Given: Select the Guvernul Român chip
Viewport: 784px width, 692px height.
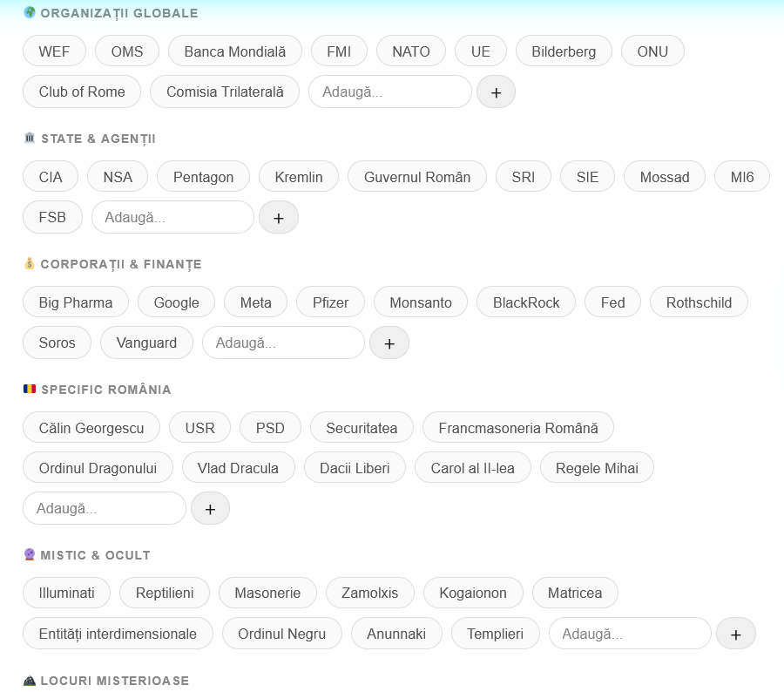Looking at the screenshot, I should coord(417,177).
